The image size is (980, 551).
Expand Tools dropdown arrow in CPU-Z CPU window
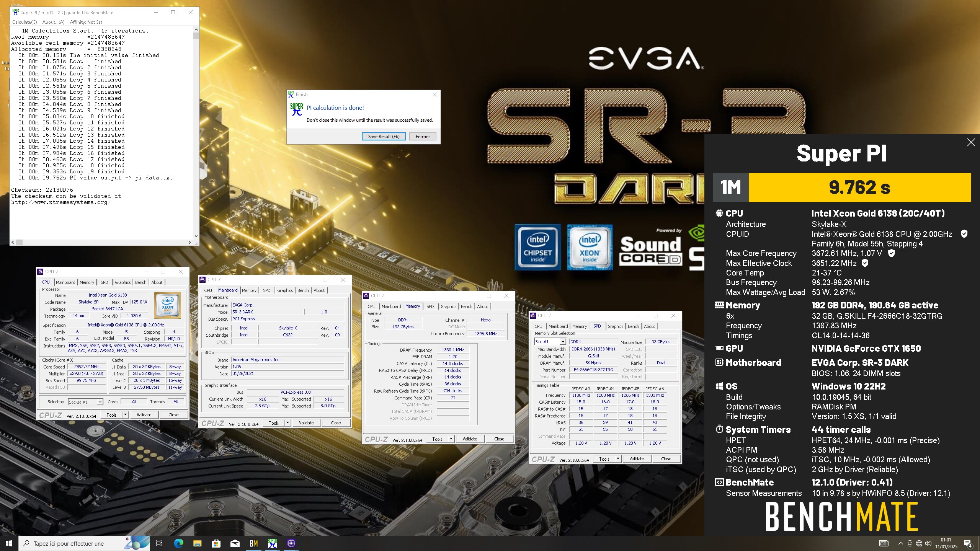(x=125, y=415)
